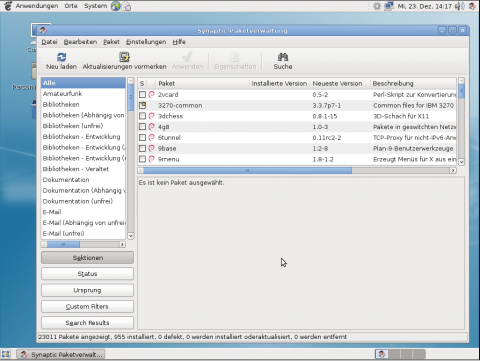Click the Synaptic icon in top-right tray

coord(472,6)
